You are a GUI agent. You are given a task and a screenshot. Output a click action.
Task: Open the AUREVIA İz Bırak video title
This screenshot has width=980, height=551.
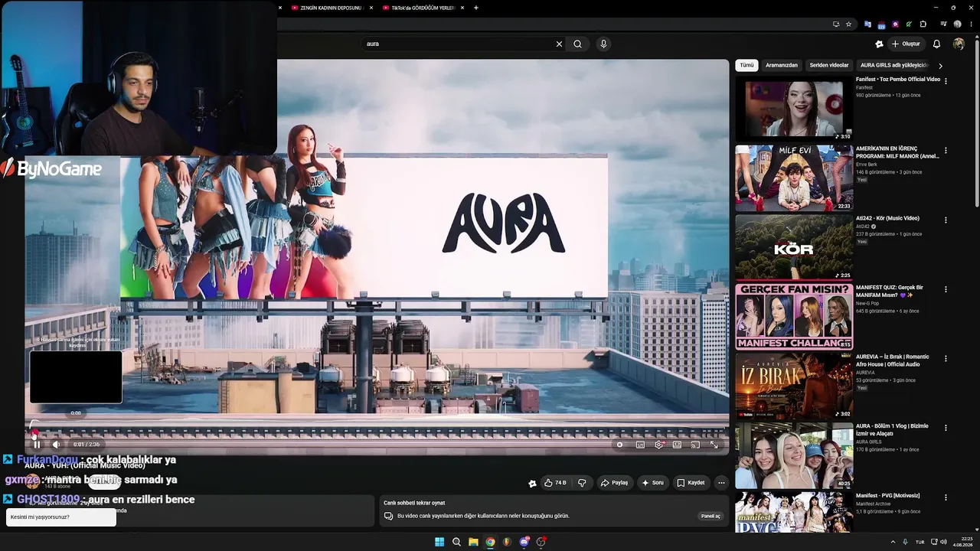pos(894,360)
